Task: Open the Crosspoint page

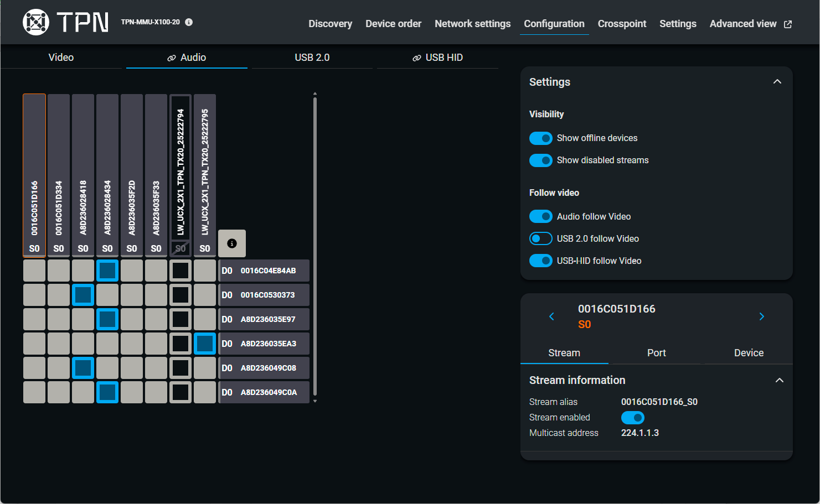Action: click(x=622, y=24)
